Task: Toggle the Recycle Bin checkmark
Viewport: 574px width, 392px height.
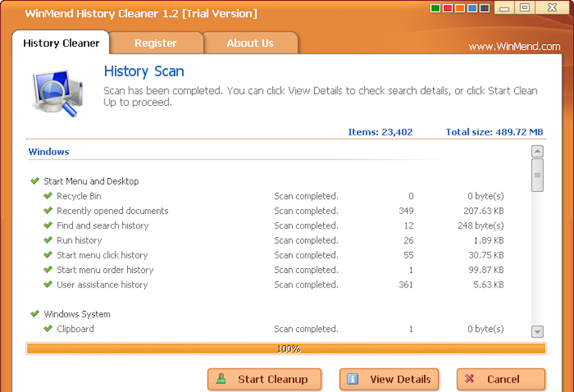Action: (48, 195)
